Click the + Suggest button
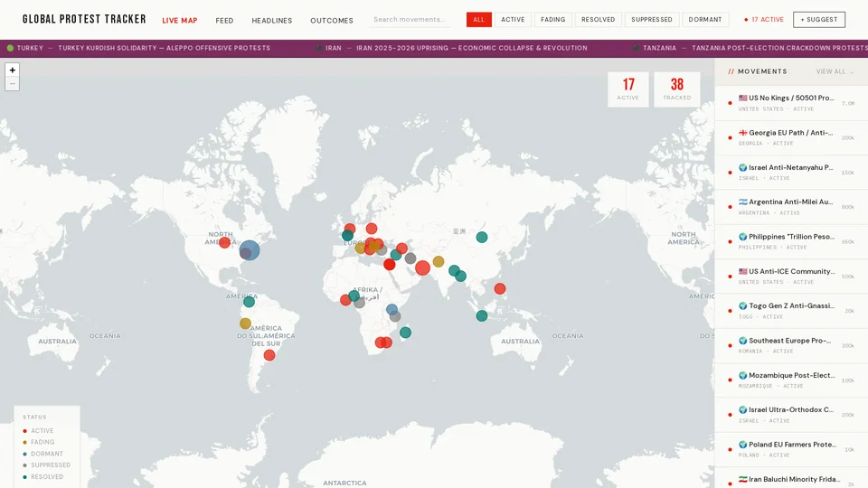The image size is (868, 488). 819,19
